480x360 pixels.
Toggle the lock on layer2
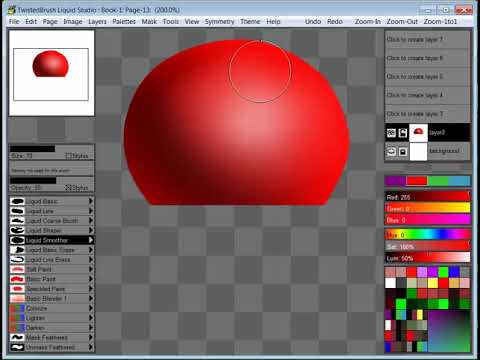click(403, 133)
